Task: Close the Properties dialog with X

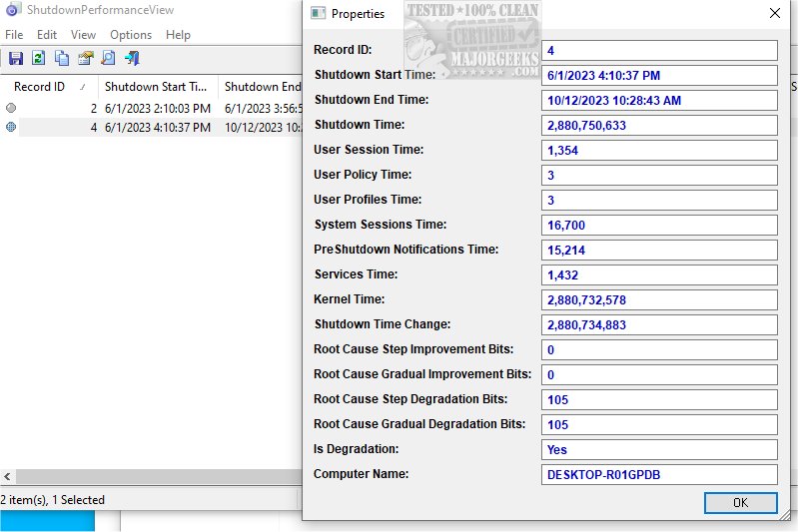Action: tap(775, 13)
